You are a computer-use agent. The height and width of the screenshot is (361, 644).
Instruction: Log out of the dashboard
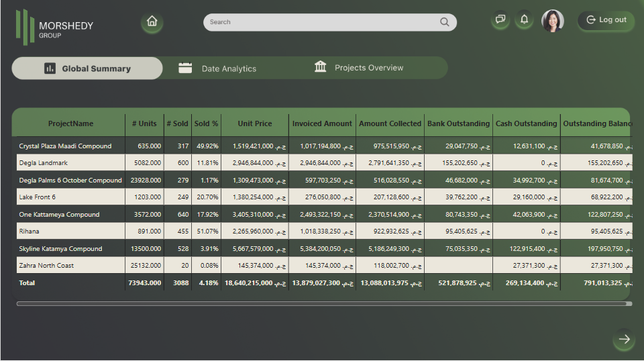click(x=606, y=19)
